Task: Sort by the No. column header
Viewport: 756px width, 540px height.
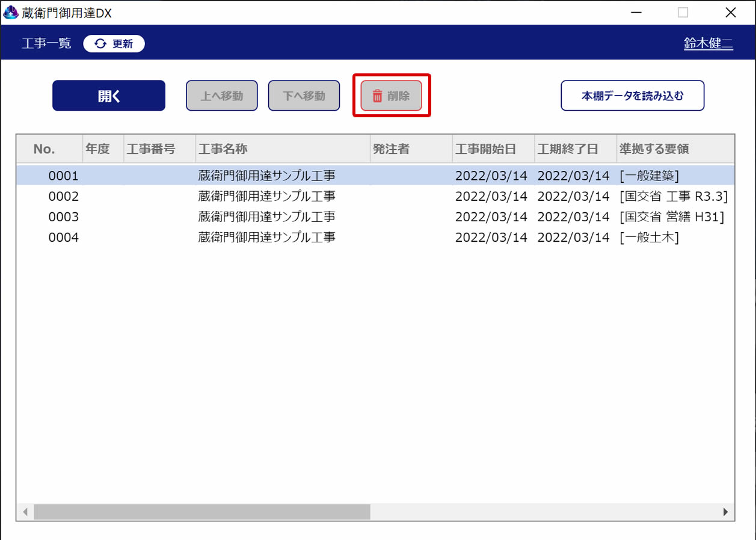Action: pyautogui.click(x=45, y=149)
